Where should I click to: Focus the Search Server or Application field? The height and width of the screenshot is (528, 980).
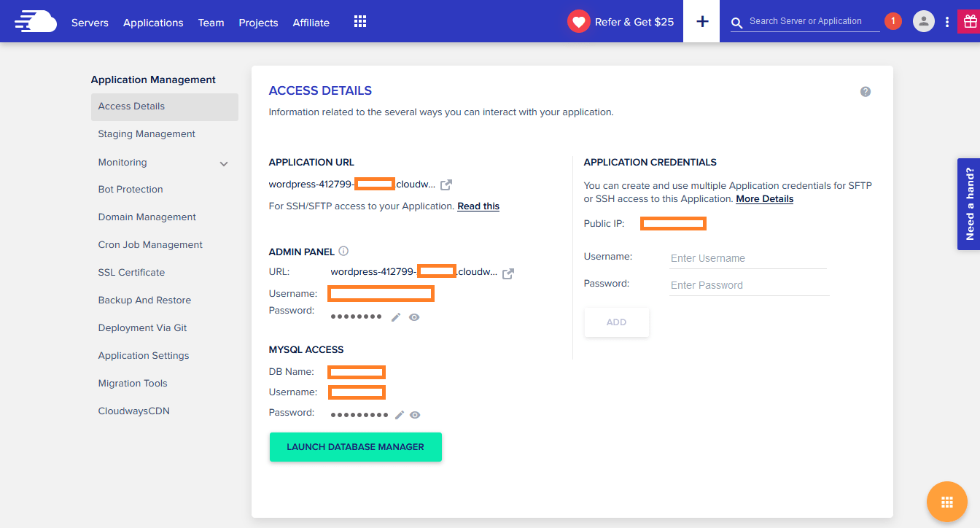point(814,22)
